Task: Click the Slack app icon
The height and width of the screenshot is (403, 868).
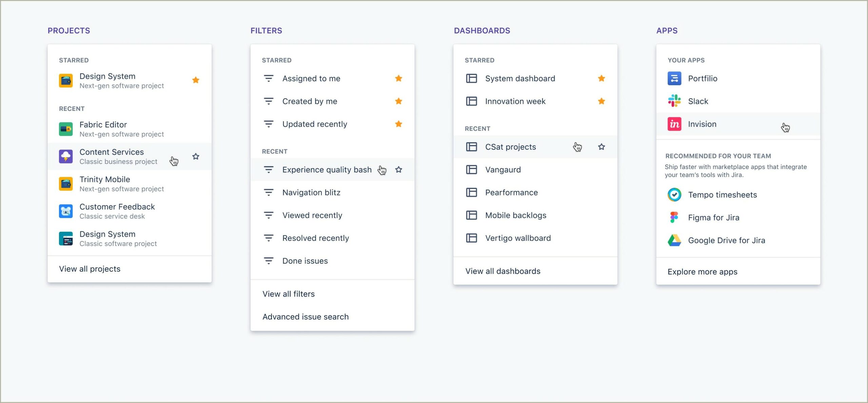Action: (674, 101)
